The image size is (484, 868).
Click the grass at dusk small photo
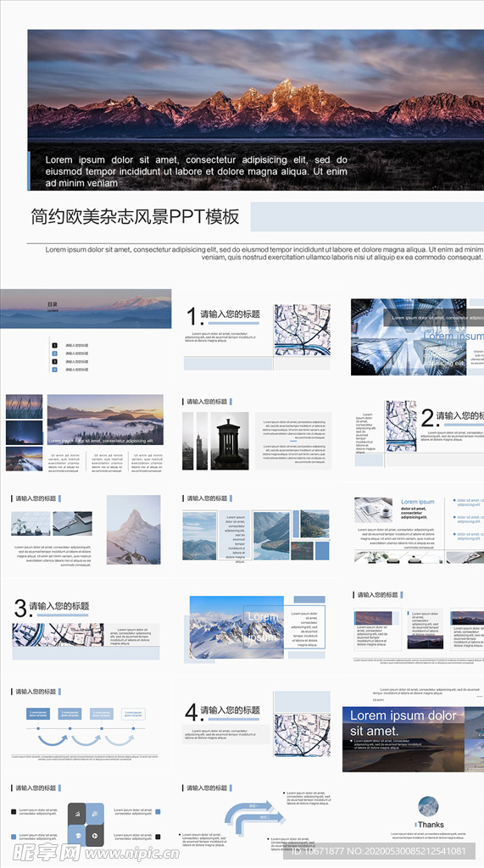coord(25,407)
